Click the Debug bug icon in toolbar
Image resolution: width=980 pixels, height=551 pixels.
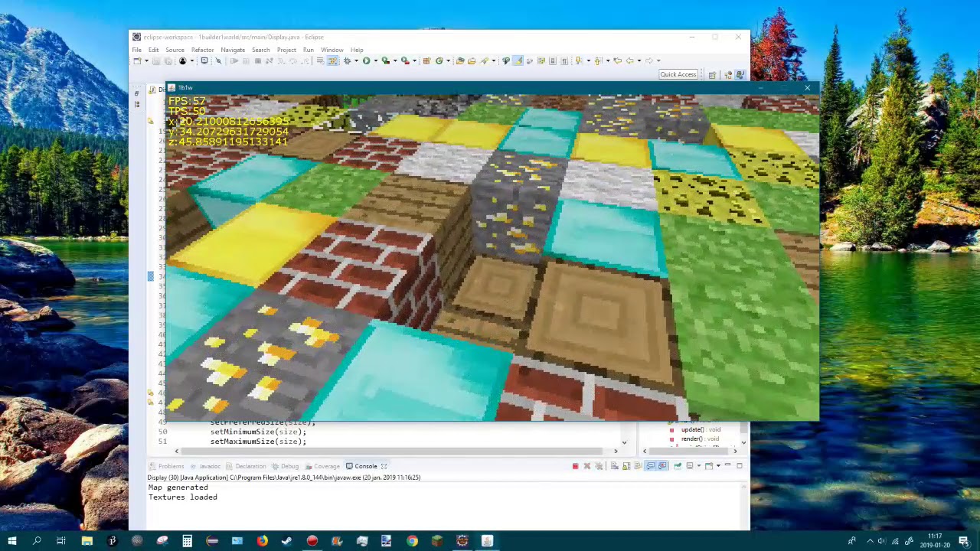click(348, 60)
